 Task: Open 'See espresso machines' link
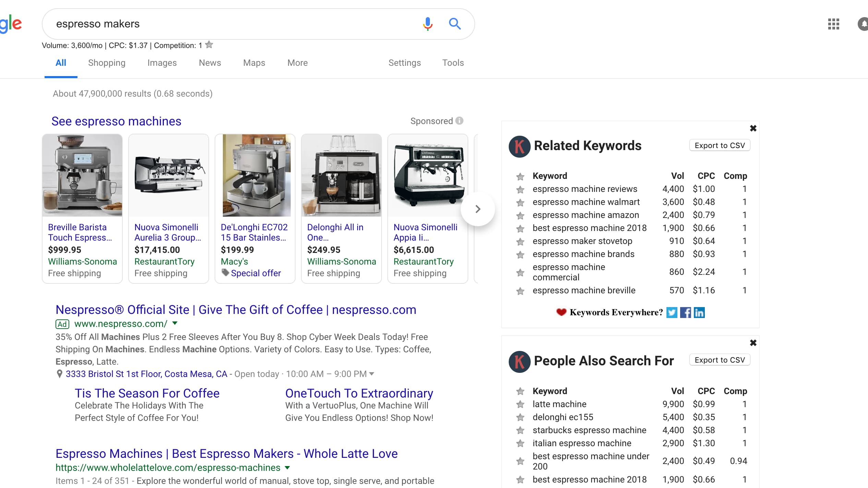click(x=116, y=121)
